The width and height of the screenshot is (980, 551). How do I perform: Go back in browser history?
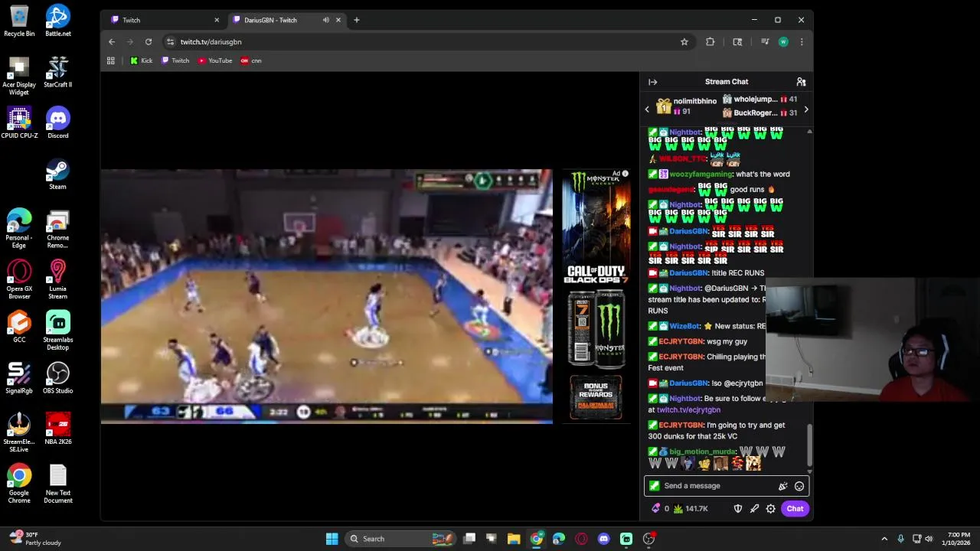(112, 42)
